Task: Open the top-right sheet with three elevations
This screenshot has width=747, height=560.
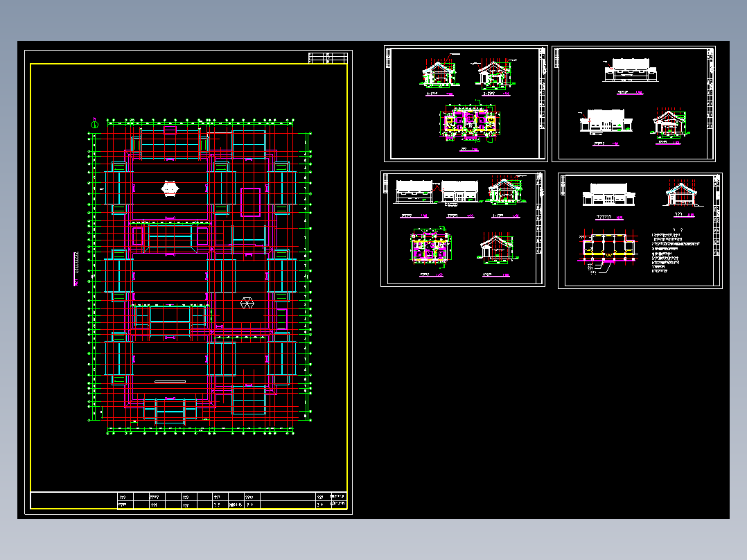Action: pyautogui.click(x=633, y=103)
